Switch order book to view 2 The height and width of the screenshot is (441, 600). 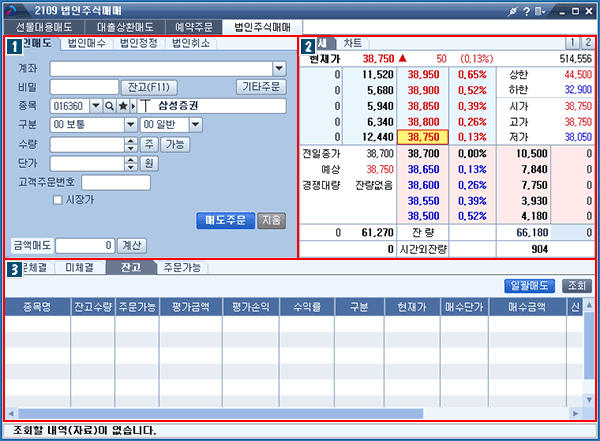(x=587, y=43)
